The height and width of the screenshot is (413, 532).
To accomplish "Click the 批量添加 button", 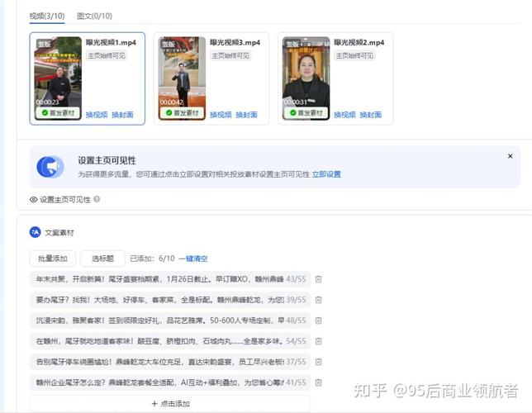I will pos(53,259).
